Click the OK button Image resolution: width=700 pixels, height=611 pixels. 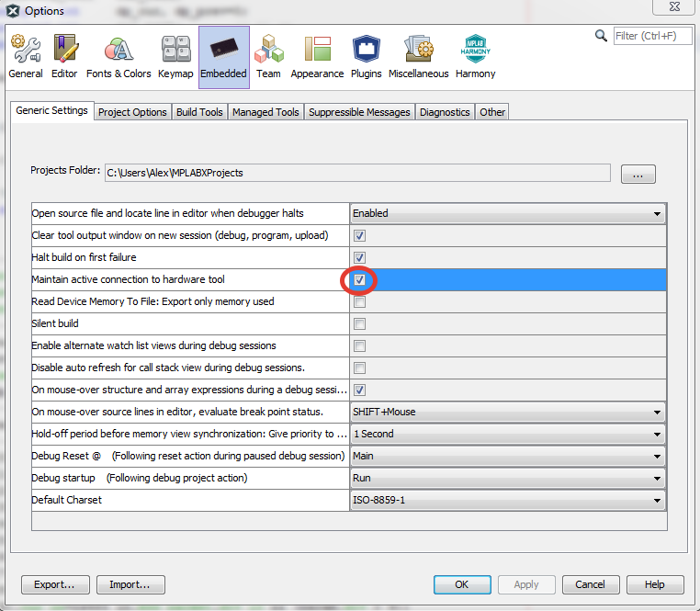(461, 584)
